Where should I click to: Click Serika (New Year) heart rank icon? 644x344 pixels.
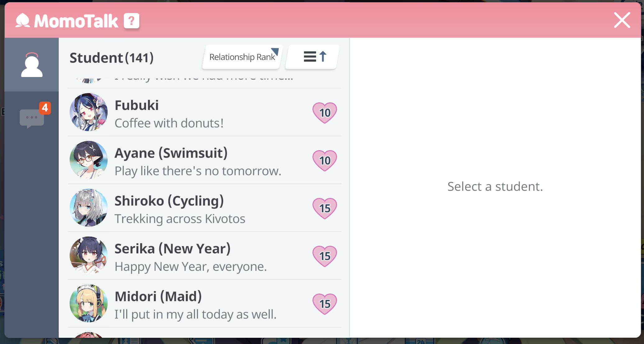coord(324,256)
